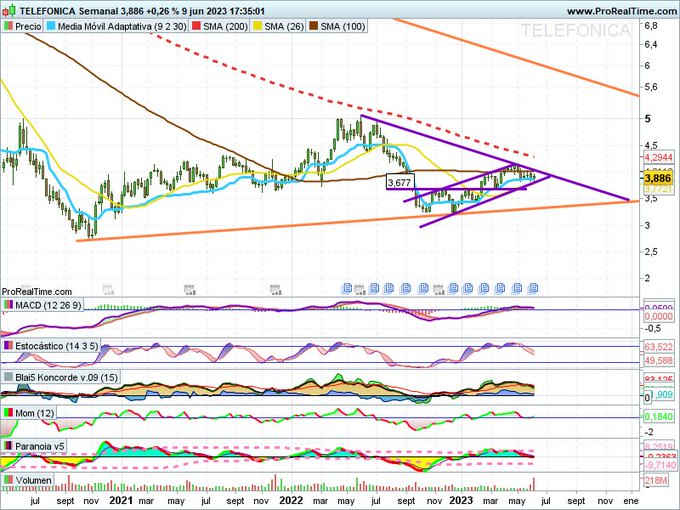
Task: Click the MACD indicator color icon
Action: (x=8, y=305)
